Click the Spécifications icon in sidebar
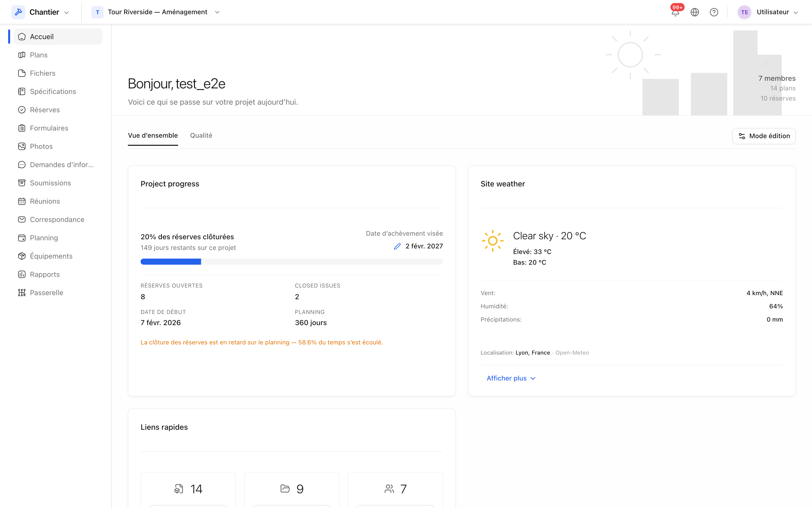This screenshot has height=508, width=812. pos(22,91)
